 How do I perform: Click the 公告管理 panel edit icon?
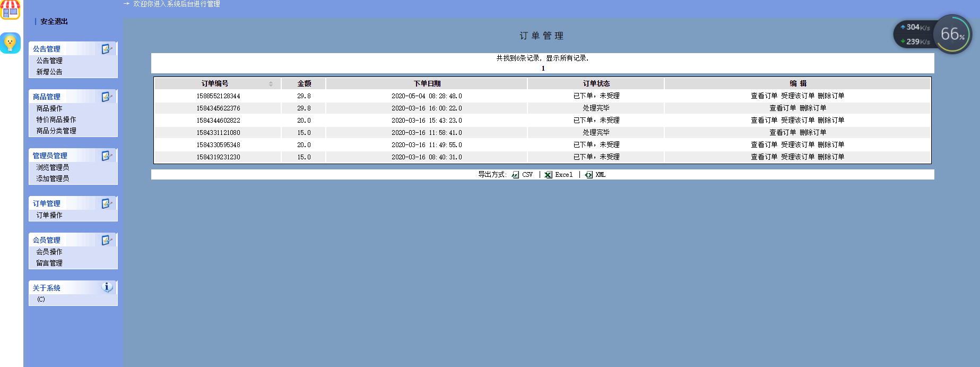pos(107,49)
